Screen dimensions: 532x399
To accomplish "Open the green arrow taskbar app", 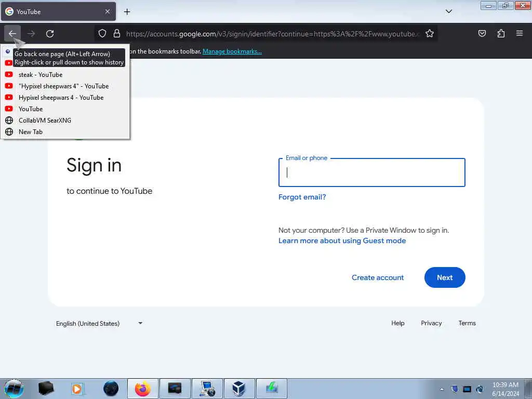I will click(271, 389).
